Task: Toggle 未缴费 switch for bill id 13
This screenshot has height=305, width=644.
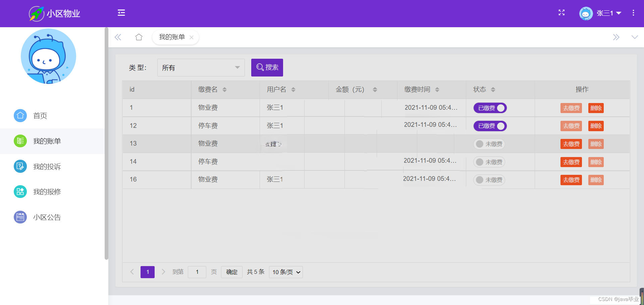Action: 489,144
